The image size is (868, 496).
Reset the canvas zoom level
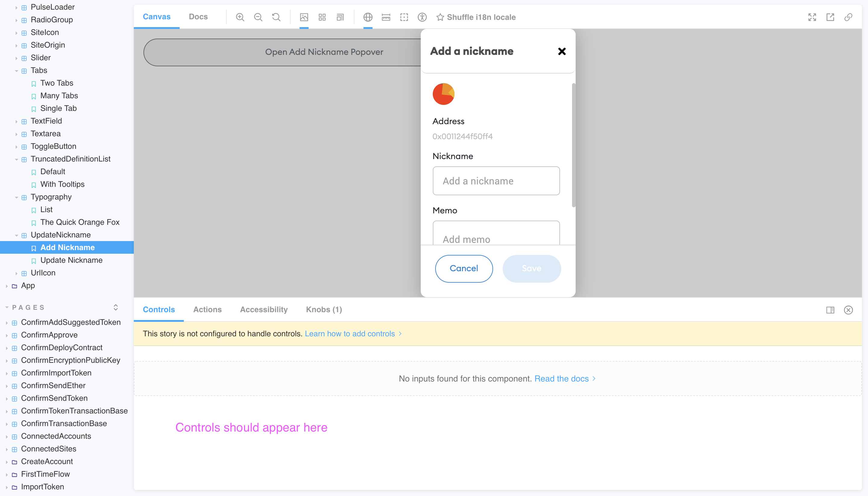276,17
